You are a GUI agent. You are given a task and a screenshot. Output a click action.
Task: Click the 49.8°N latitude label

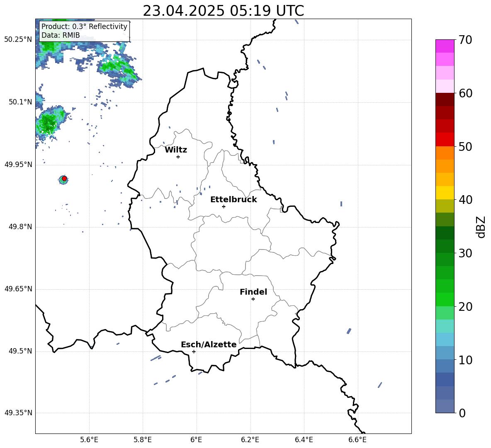click(x=20, y=227)
